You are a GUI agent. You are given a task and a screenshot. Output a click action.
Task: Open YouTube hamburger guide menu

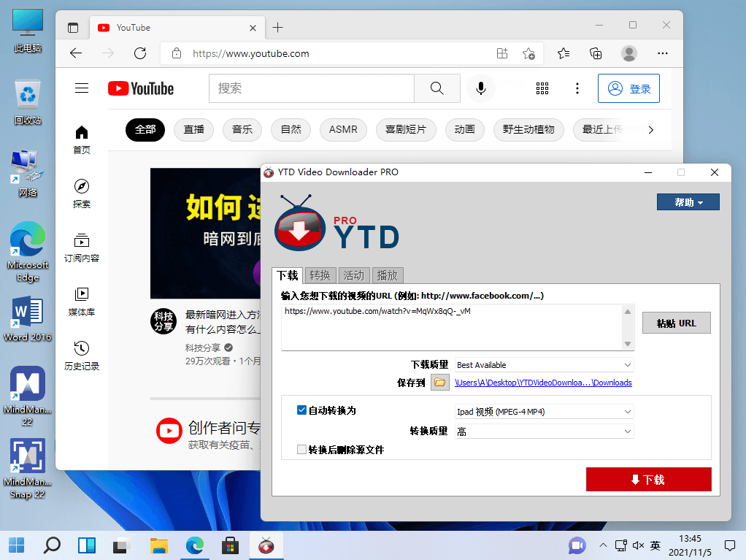(82, 88)
